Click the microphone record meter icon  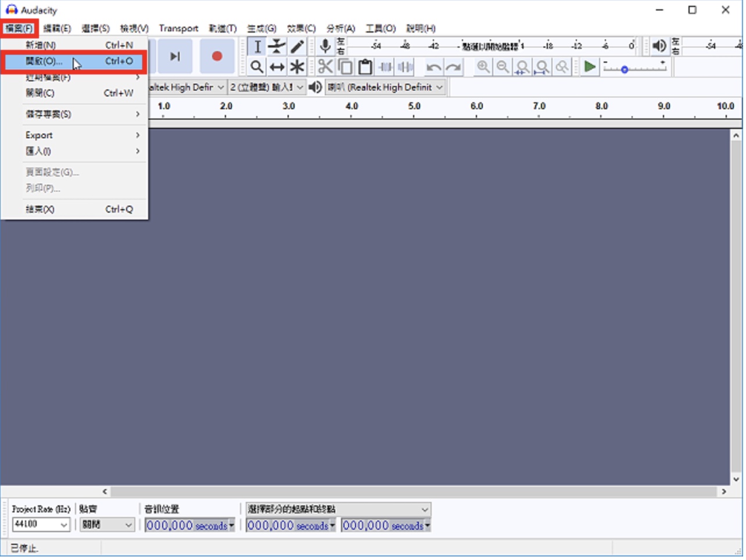click(325, 46)
